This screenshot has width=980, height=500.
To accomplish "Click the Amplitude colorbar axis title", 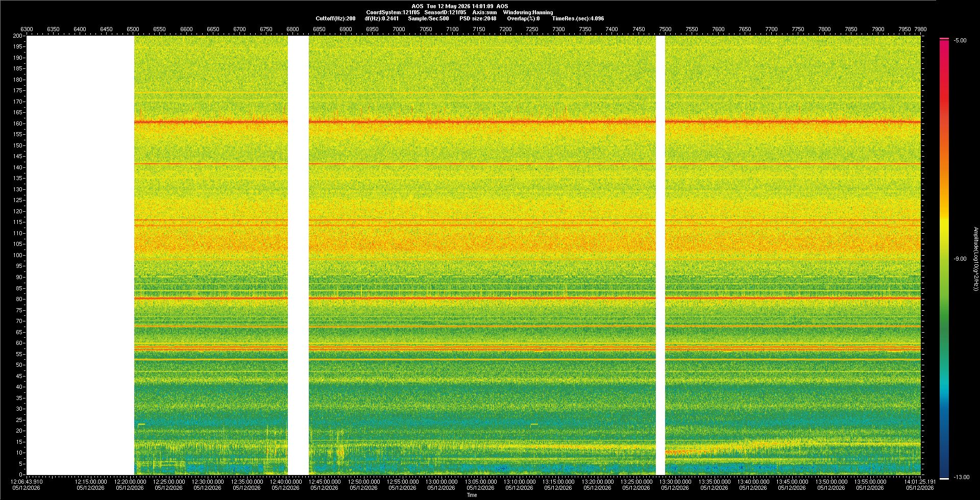I will click(x=975, y=259).
